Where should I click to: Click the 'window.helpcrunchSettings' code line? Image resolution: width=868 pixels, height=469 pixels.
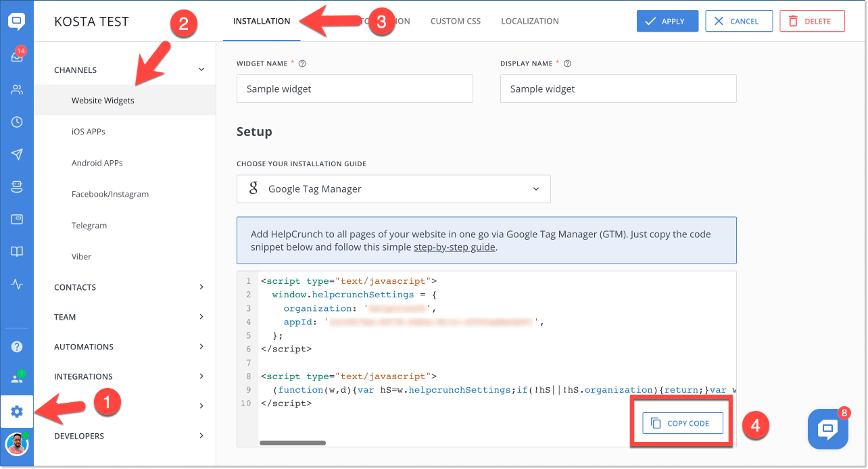tap(355, 295)
